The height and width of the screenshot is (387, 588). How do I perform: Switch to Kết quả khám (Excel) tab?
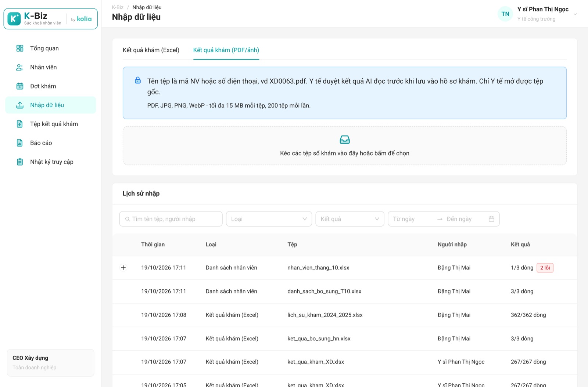(151, 50)
